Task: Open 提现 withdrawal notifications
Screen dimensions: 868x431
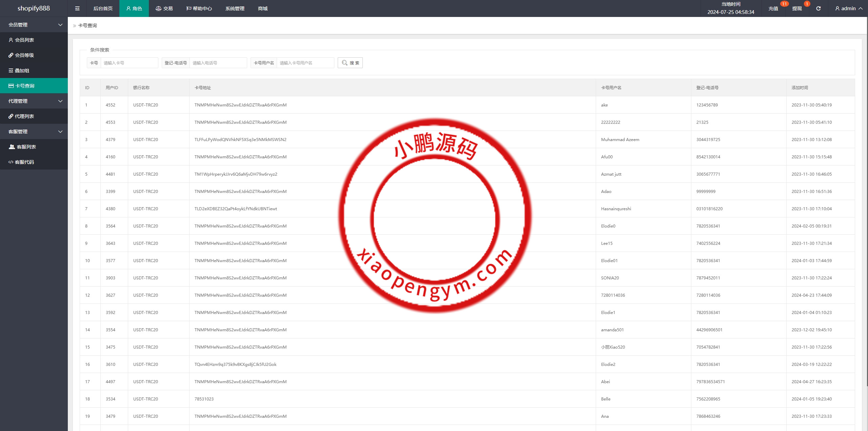Action: click(797, 8)
